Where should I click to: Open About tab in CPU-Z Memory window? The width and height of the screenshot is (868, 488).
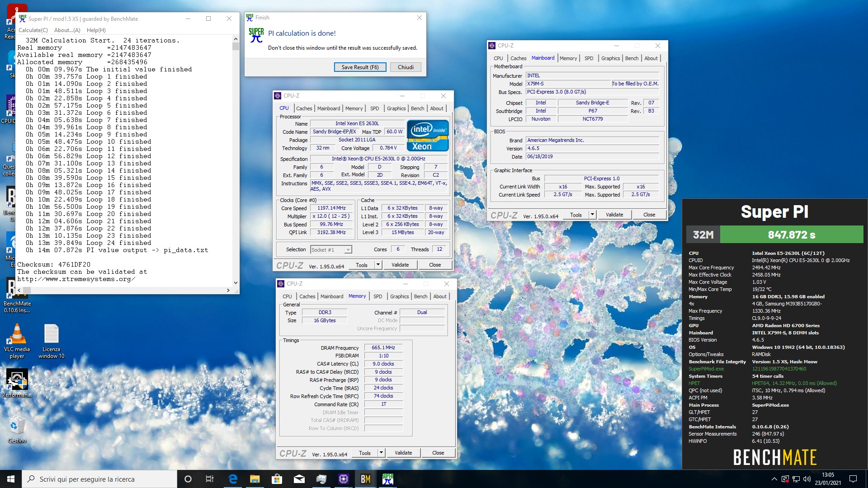(440, 296)
